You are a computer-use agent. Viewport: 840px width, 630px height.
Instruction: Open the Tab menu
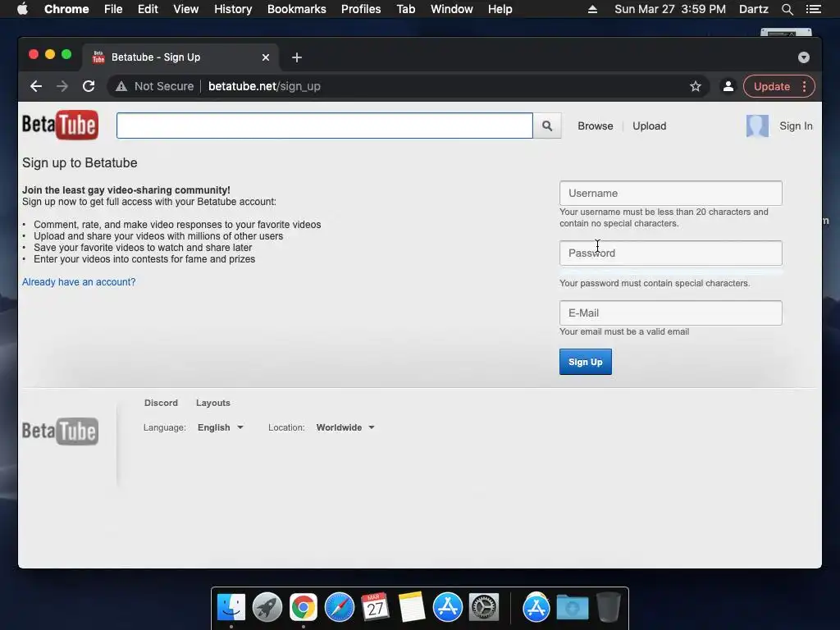pyautogui.click(x=406, y=9)
